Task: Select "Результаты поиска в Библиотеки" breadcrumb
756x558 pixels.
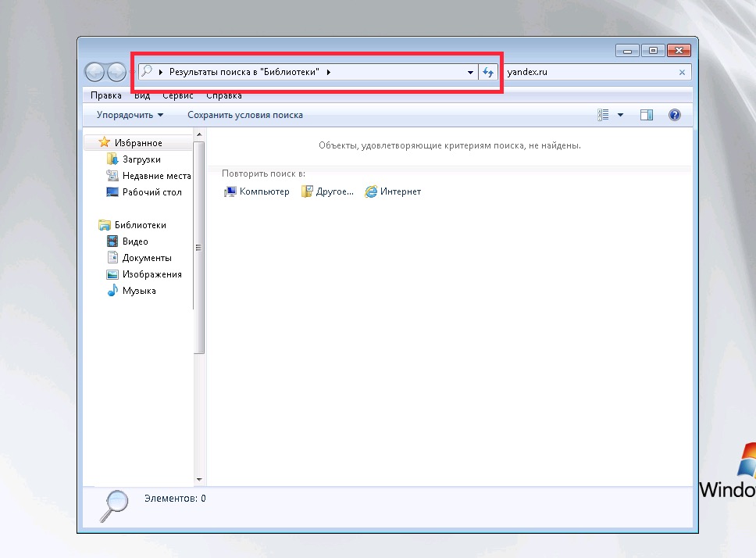Action: pyautogui.click(x=244, y=72)
